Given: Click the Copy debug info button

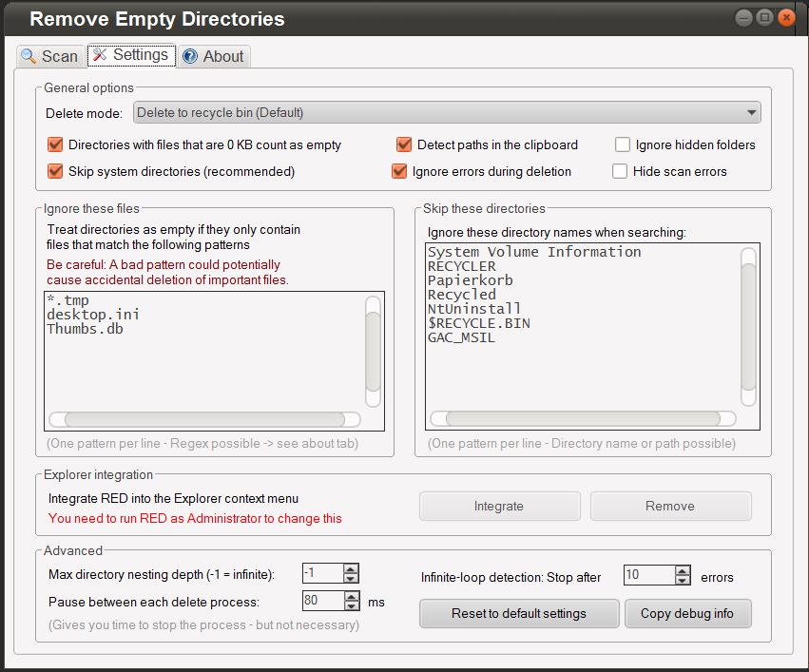Looking at the screenshot, I should coord(686,614).
